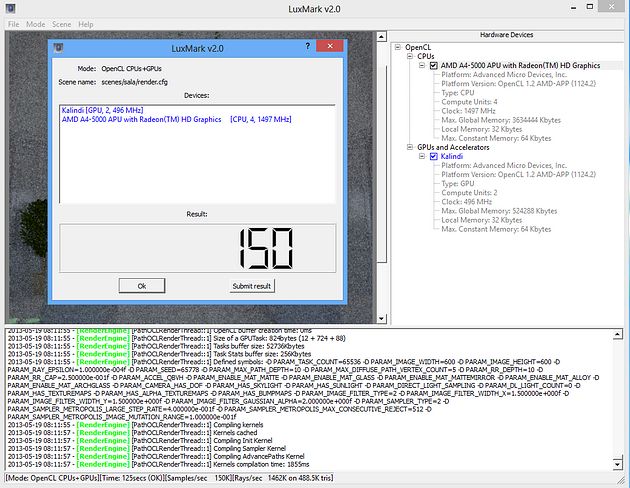Image resolution: width=630 pixels, height=488 pixels.
Task: Minimize the main LuxMark window
Action: 573,8
